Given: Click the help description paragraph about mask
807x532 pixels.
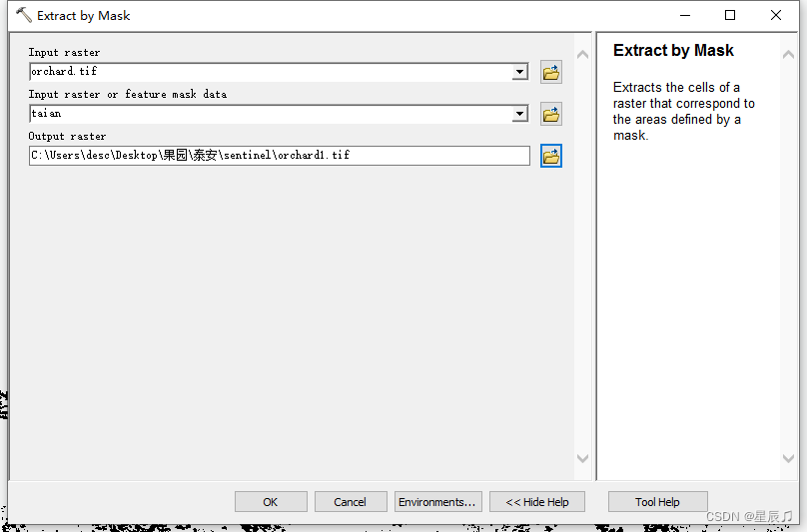Looking at the screenshot, I should pyautogui.click(x=683, y=111).
